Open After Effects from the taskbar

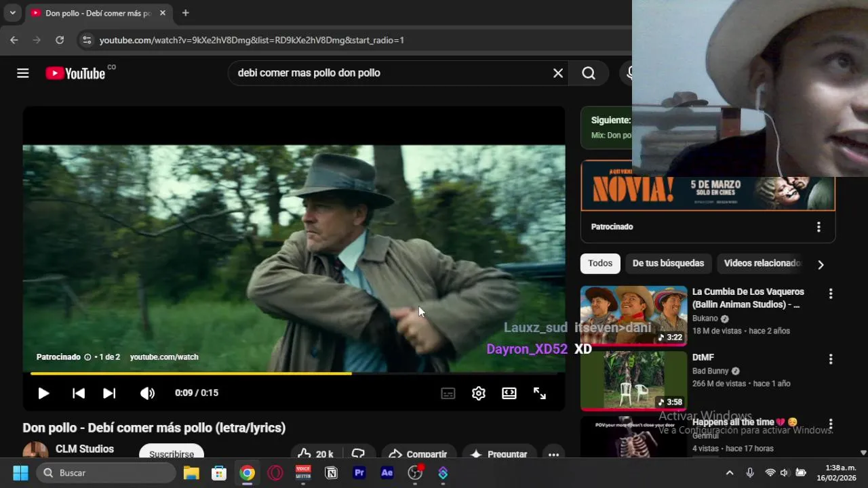[387, 473]
